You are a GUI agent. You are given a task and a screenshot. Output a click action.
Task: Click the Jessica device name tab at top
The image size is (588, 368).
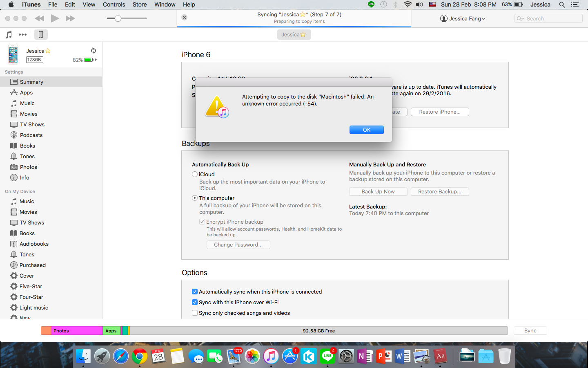tap(294, 35)
